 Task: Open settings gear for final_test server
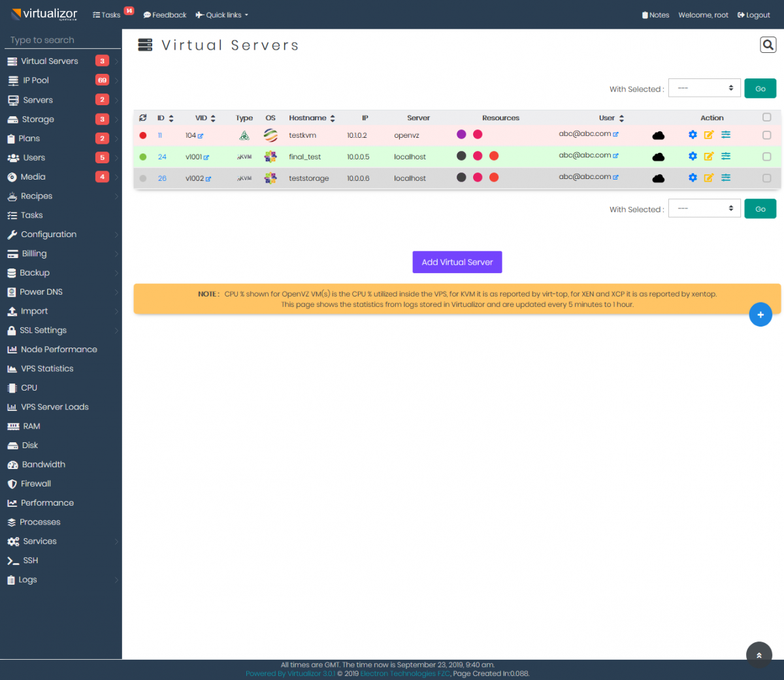coord(693,156)
